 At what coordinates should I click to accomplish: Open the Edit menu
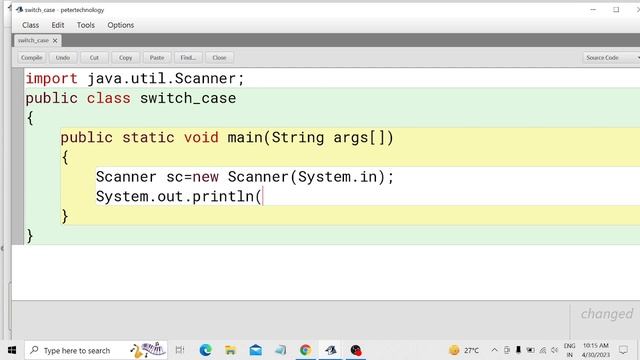pyautogui.click(x=58, y=25)
